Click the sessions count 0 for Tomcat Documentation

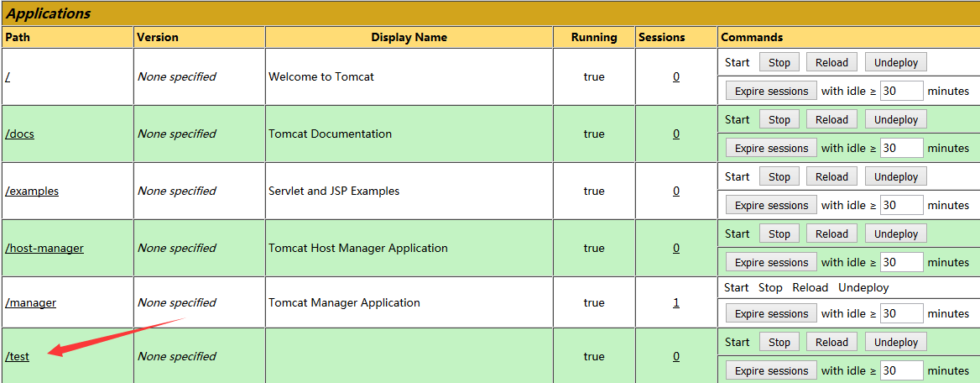[x=676, y=134]
